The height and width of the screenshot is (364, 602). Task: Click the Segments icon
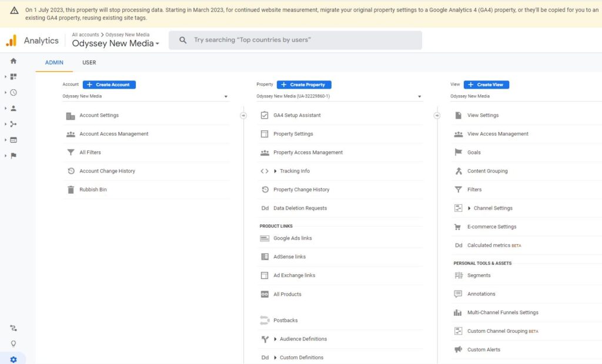(459, 275)
